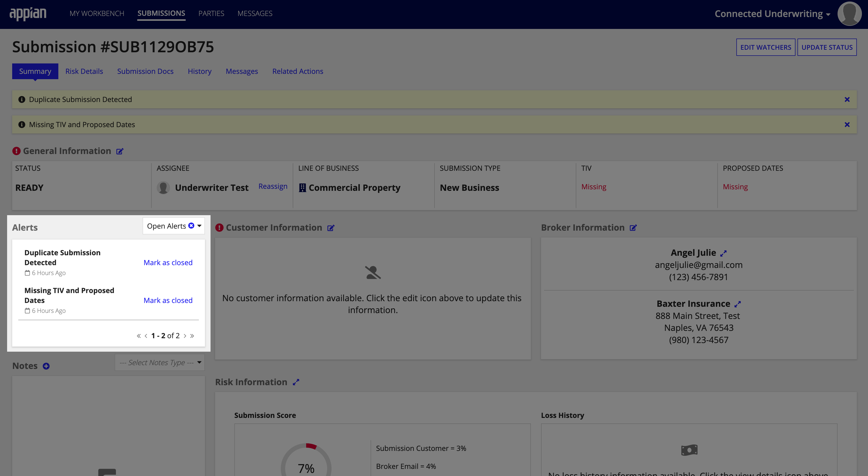Screen dimensions: 868x476
Task: Click the Reassign link
Action: (273, 186)
